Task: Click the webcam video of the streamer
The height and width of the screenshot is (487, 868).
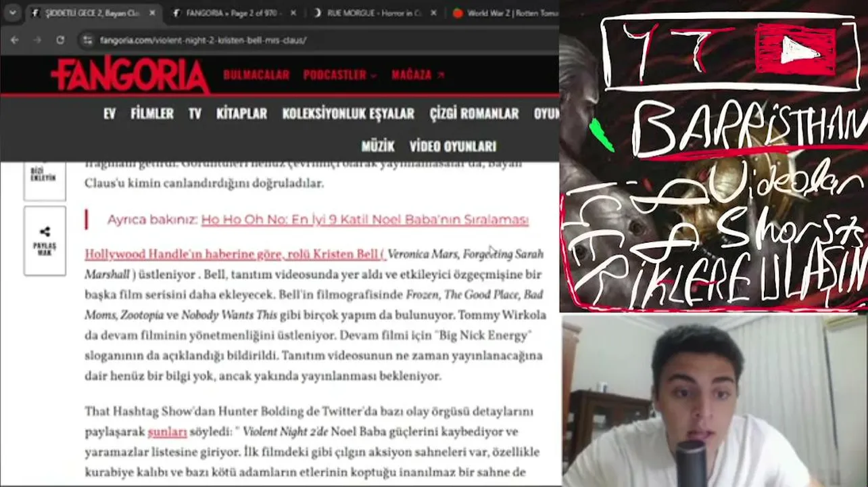Action: pyautogui.click(x=715, y=400)
